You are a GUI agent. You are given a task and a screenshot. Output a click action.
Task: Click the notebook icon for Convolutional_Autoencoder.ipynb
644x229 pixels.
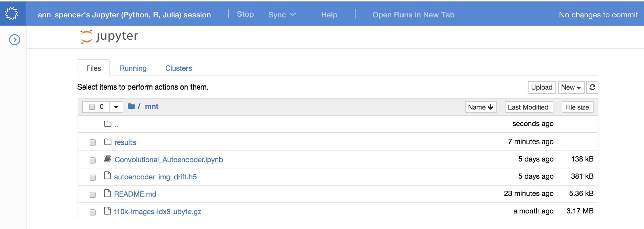(x=108, y=159)
